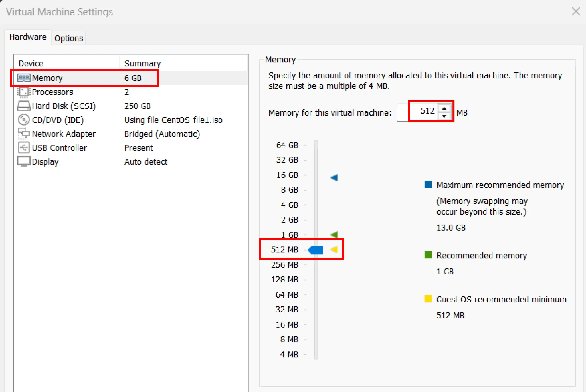Select the Hard Disk (SCSI) icon
The height and width of the screenshot is (392, 586).
(24, 106)
